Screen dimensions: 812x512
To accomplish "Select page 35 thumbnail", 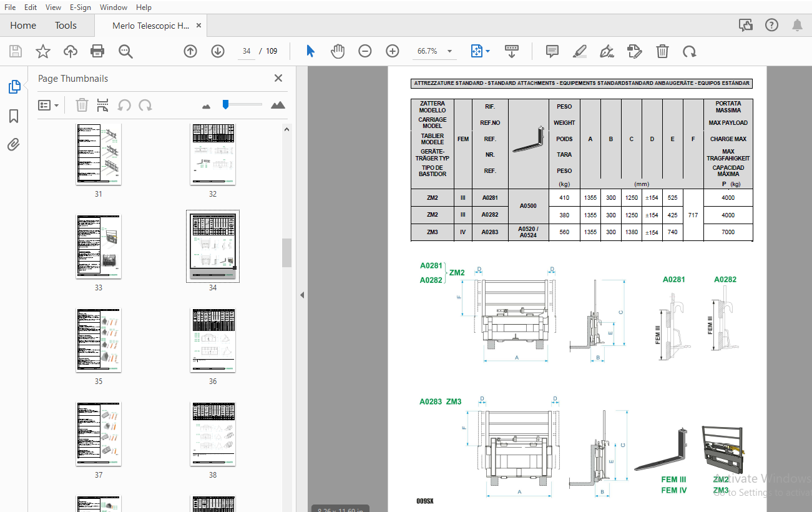I will click(99, 340).
